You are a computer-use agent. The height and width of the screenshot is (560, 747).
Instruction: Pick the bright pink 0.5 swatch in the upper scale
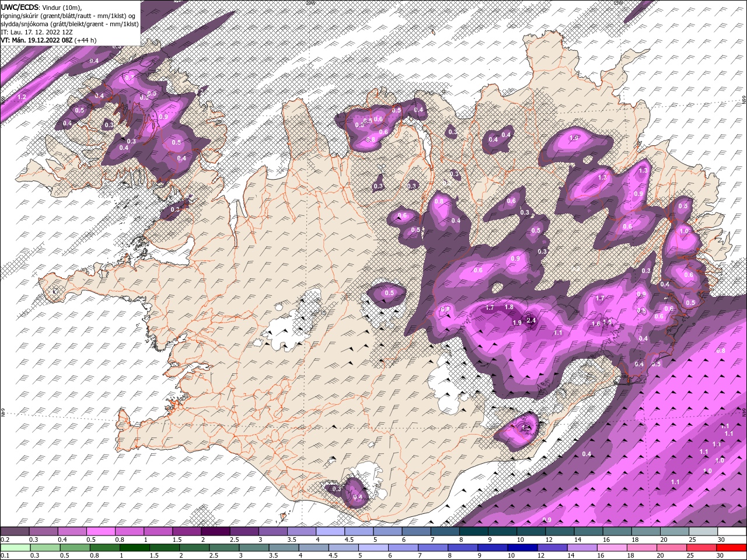coord(100,531)
